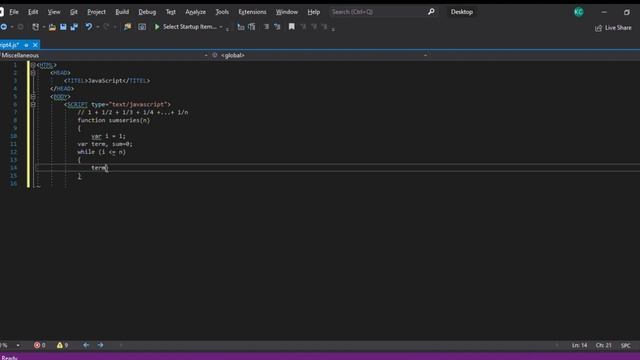
Task: Click the find in files toolbar icon
Action: (x=127, y=27)
